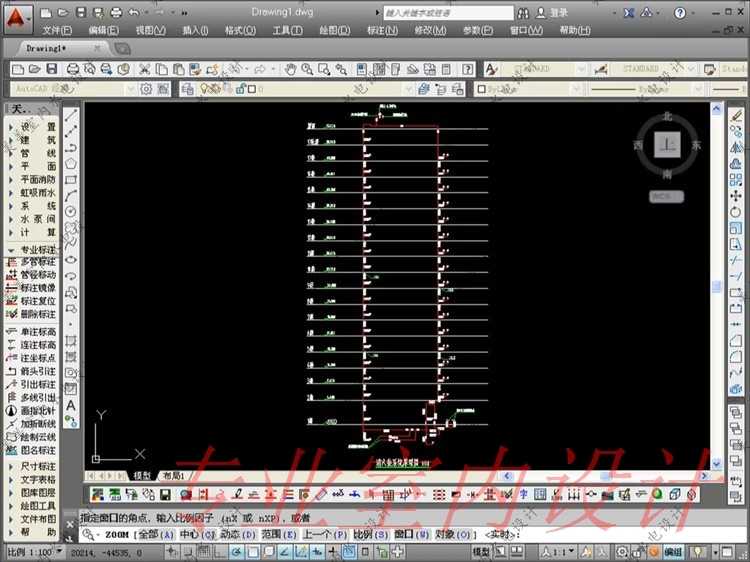Toggle Grid display in the status bar
This screenshot has height=562, width=750.
coord(204,552)
